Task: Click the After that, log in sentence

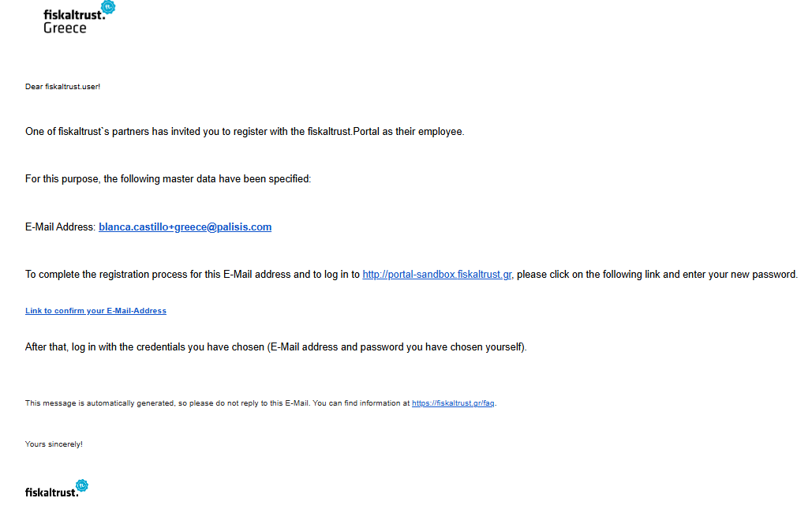Action: click(276, 347)
